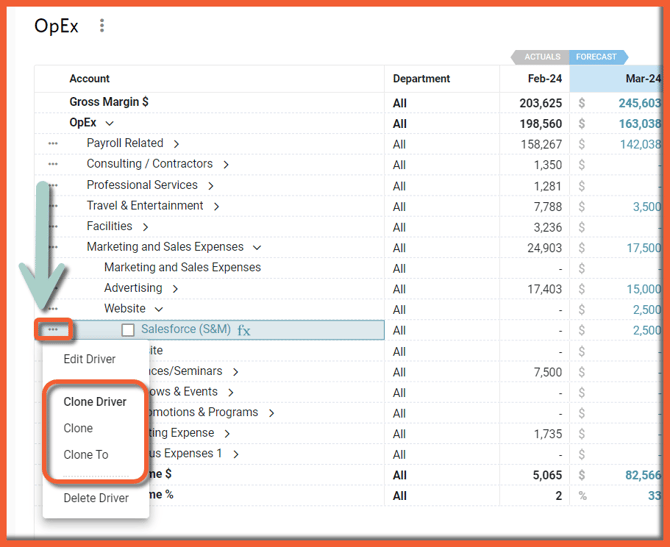The image size is (670, 547).
Task: Choose Clone in the context menu
Action: pos(78,428)
